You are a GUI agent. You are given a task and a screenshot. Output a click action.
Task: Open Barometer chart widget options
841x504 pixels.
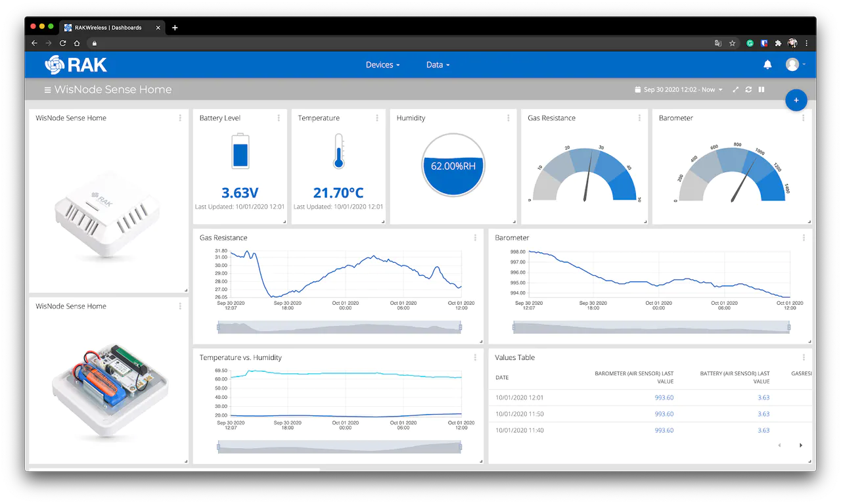coord(804,238)
